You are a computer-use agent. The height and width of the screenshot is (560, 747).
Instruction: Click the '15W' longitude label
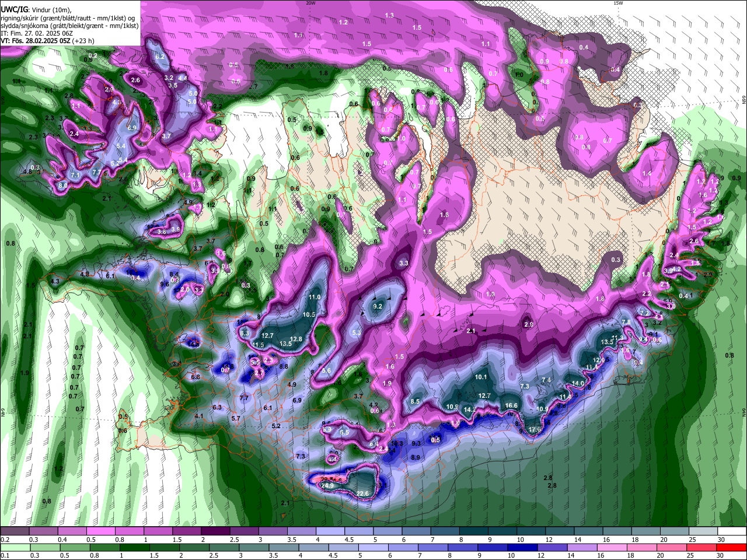coord(618,2)
